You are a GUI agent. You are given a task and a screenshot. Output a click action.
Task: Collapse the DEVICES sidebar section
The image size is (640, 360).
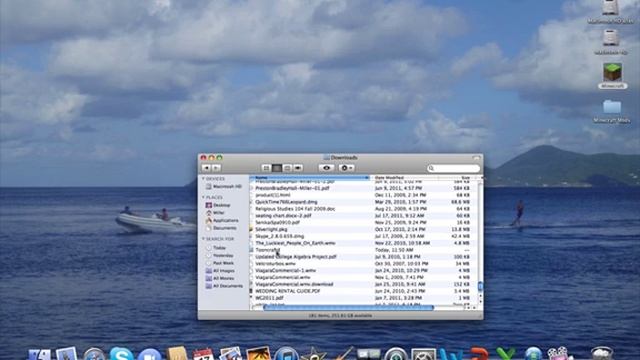click(203, 179)
